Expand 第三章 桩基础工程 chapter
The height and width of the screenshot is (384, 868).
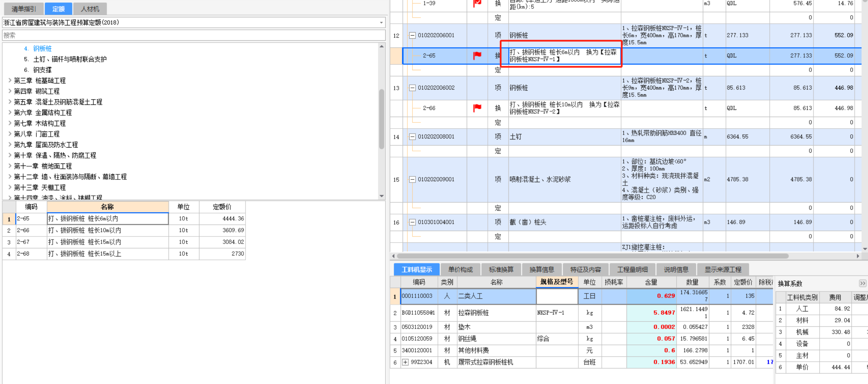(x=10, y=80)
